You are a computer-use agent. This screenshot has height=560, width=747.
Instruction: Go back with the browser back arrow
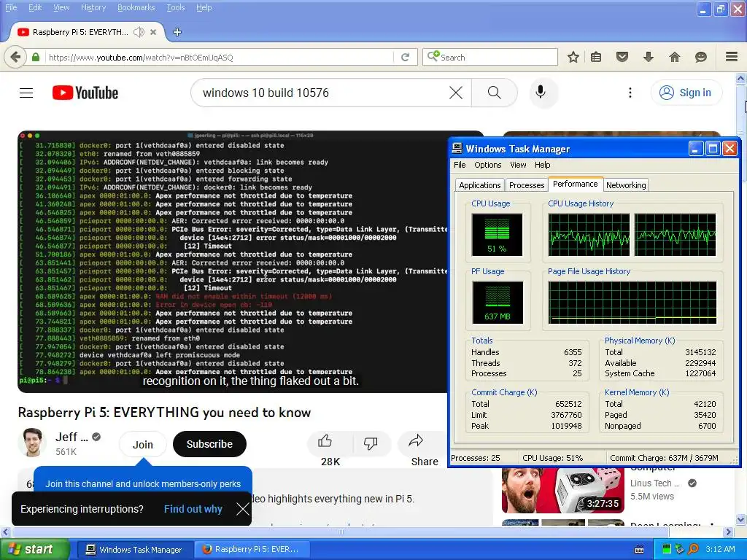tap(15, 57)
